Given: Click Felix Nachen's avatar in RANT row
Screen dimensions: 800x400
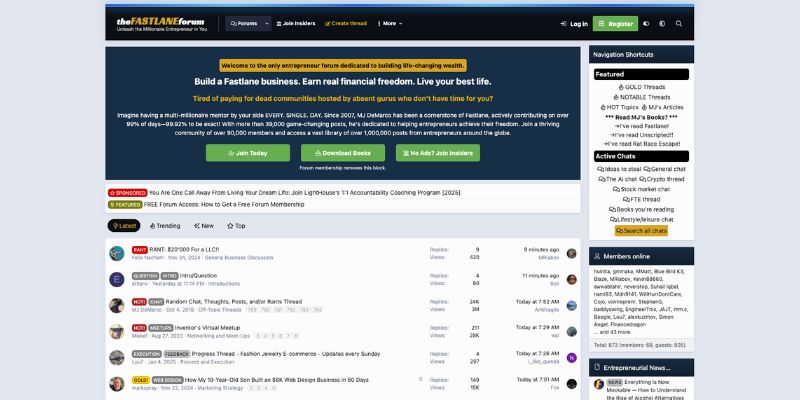Looking at the screenshot, I should (x=117, y=254).
